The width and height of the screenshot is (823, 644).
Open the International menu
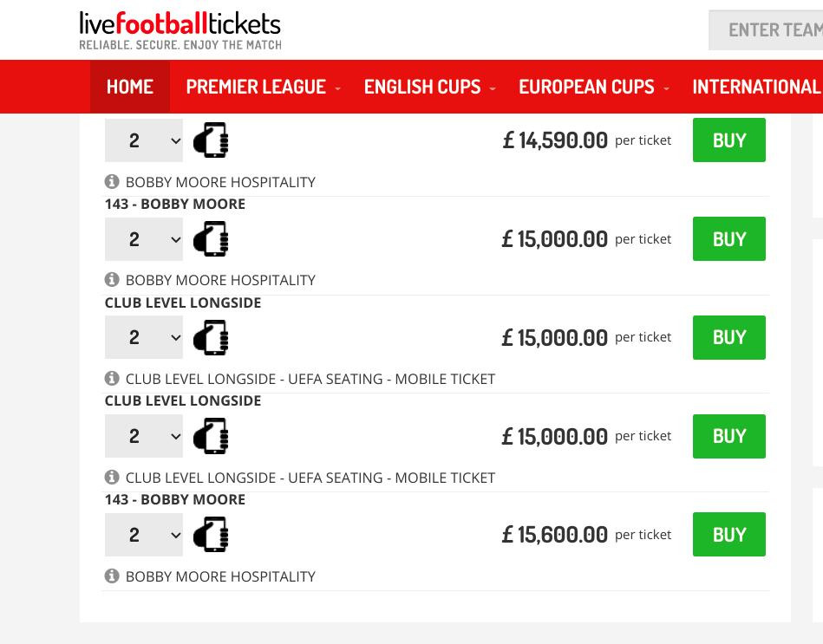click(756, 87)
